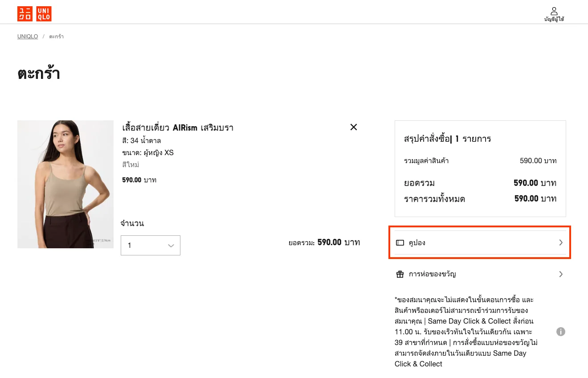
Task: Open the AIRism camisole product thumbnail
Action: pos(65,184)
